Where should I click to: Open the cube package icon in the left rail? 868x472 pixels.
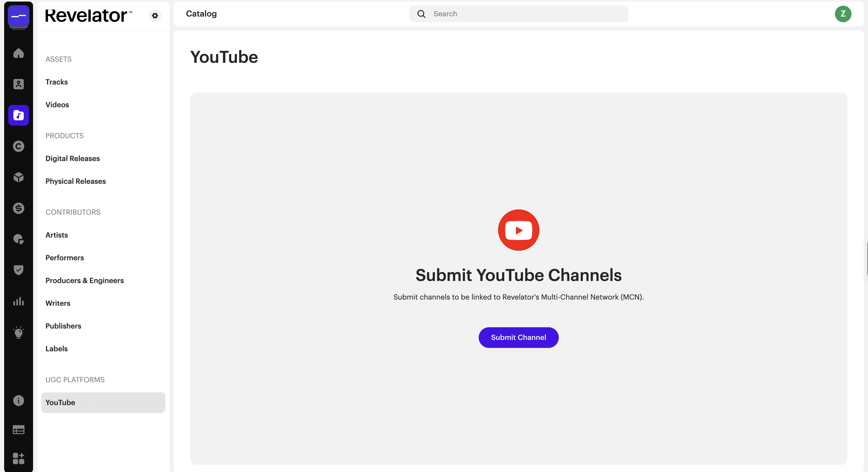point(19,177)
